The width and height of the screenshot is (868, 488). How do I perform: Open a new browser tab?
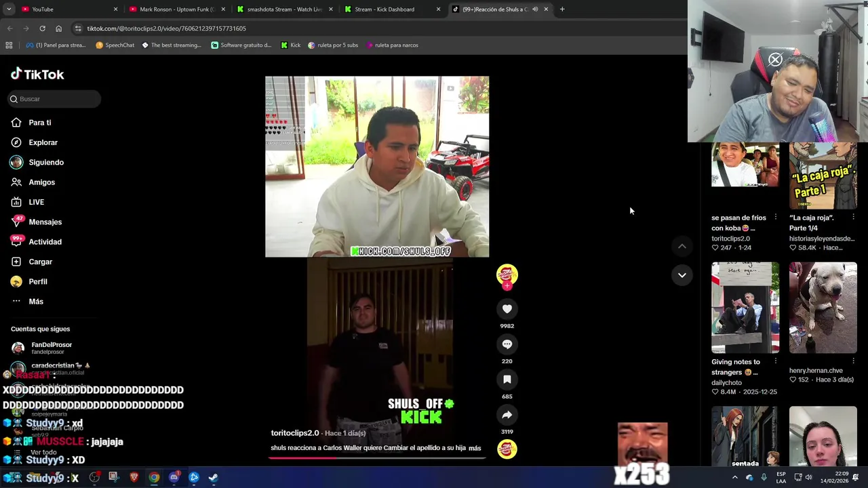point(562,9)
